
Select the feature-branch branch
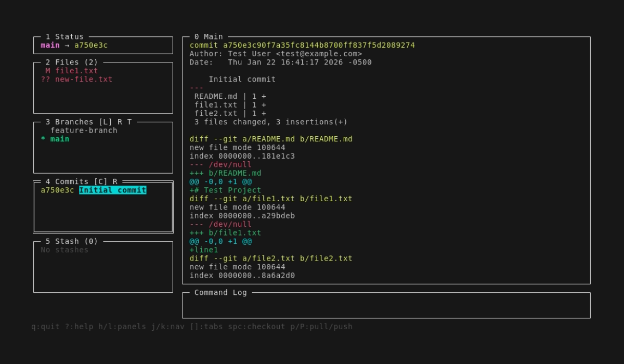point(83,131)
